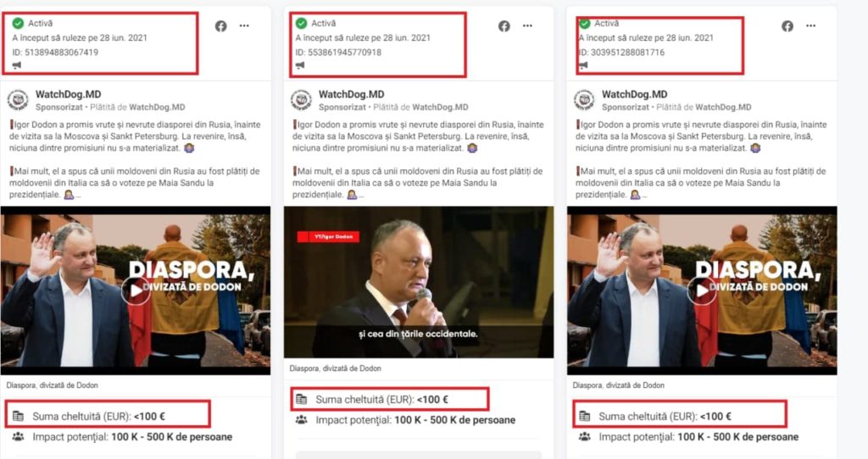Click Suma cheltuită icon on the first ad
This screenshot has width=868, height=459.
[x=19, y=416]
